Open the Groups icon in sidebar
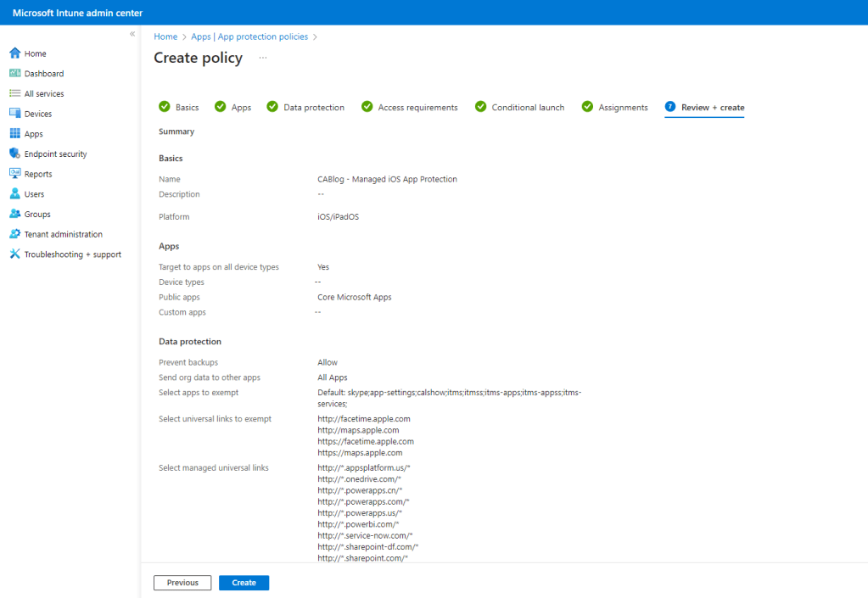Image resolution: width=868 pixels, height=598 pixels. [14, 214]
